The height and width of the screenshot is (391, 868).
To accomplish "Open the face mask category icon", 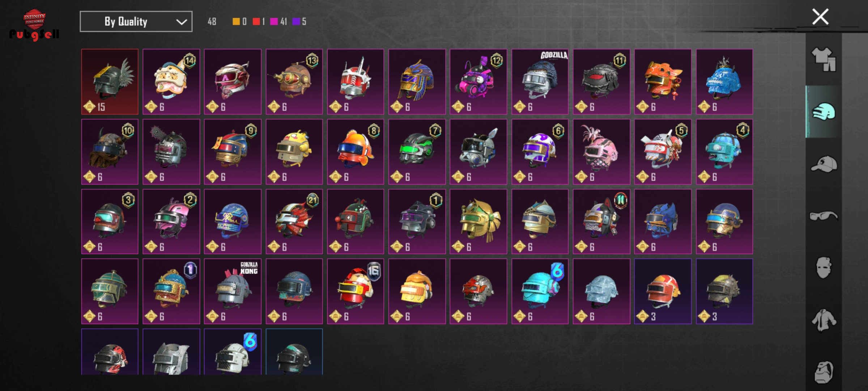I will [824, 268].
